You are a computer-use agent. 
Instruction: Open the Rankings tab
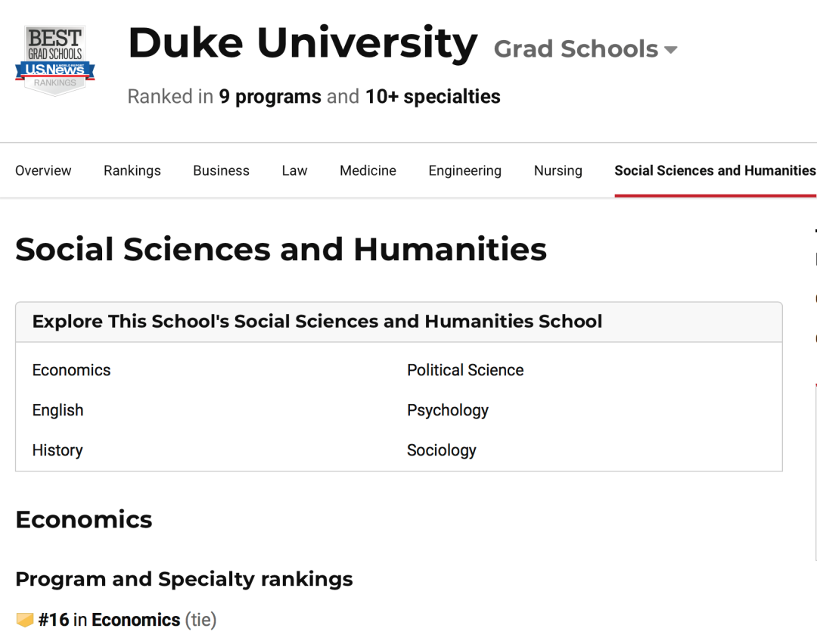pos(132,170)
